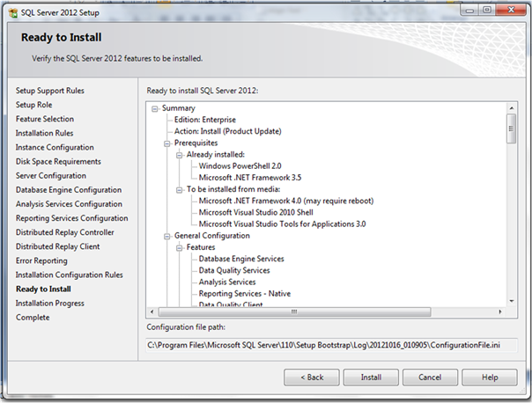The width and height of the screenshot is (532, 403).
Task: Maximize the SQL Server 2012 Setup window
Action: 487,11
